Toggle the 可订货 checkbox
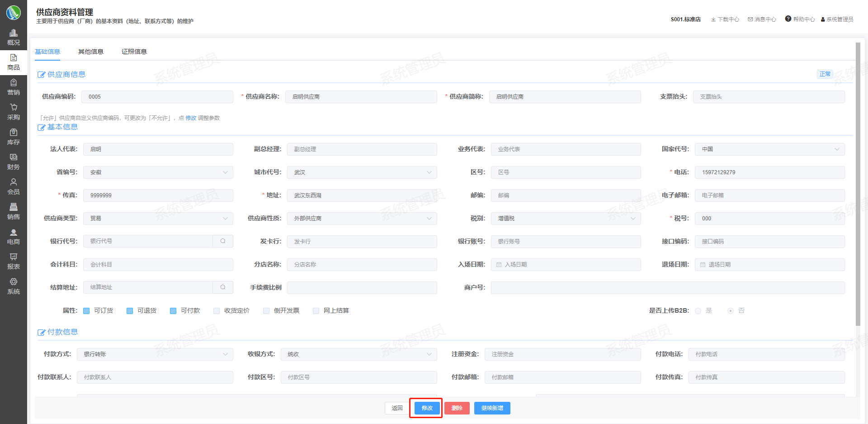This screenshot has height=424, width=868. click(x=86, y=311)
